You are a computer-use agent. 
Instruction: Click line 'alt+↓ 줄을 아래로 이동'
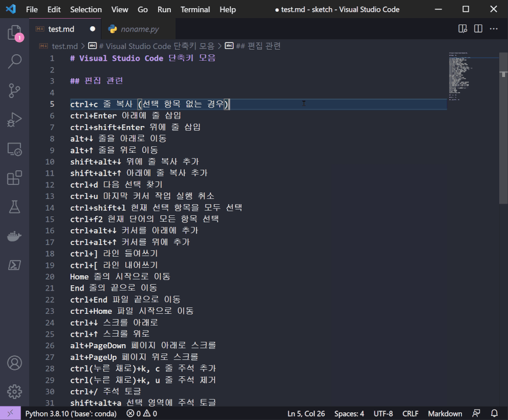tap(118, 139)
